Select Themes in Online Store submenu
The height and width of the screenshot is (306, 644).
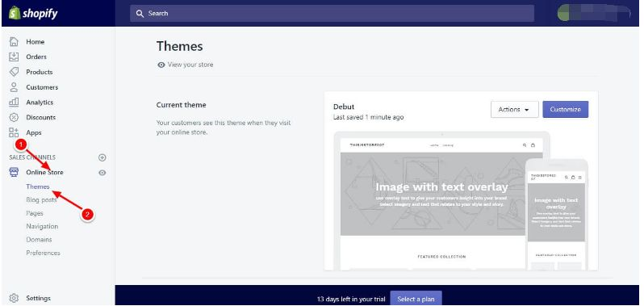(38, 187)
